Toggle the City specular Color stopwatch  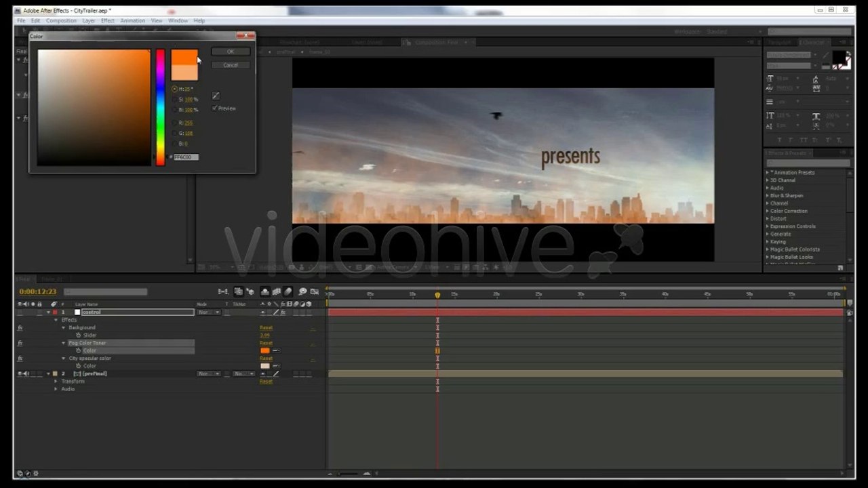point(79,366)
